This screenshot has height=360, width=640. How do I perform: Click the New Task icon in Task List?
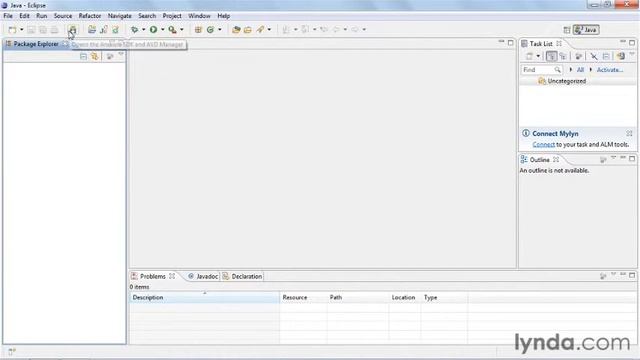click(x=529, y=56)
